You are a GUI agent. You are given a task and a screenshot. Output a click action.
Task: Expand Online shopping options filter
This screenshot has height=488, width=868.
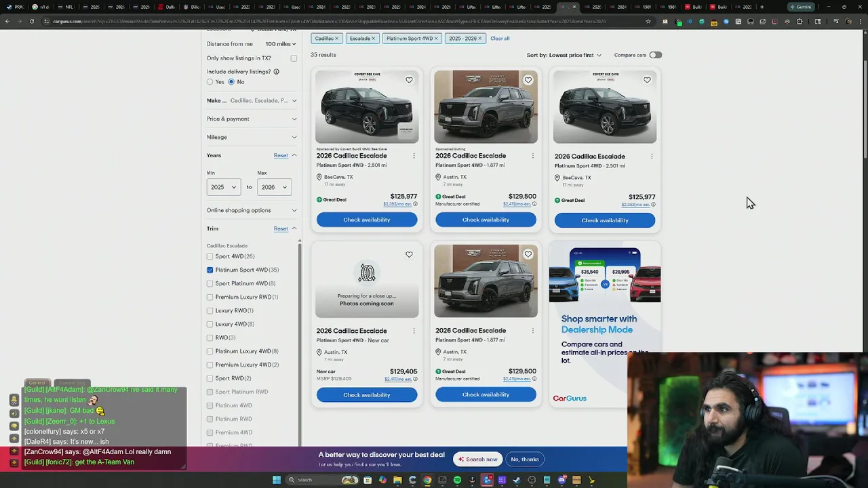[x=252, y=210]
